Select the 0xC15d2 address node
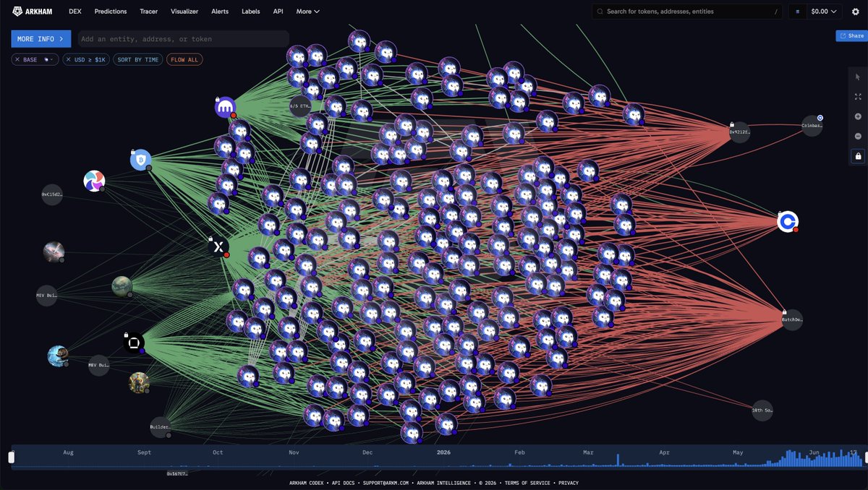 [52, 194]
